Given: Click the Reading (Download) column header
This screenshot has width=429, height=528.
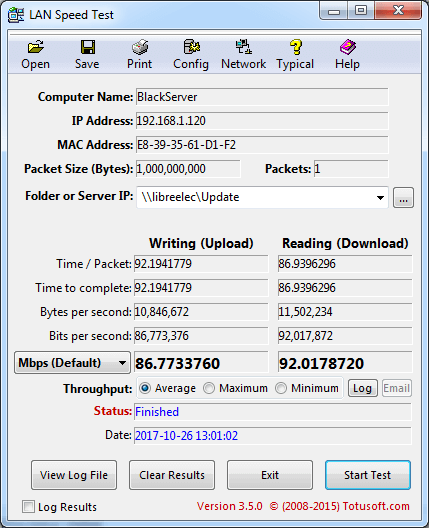Looking at the screenshot, I should click(345, 243).
